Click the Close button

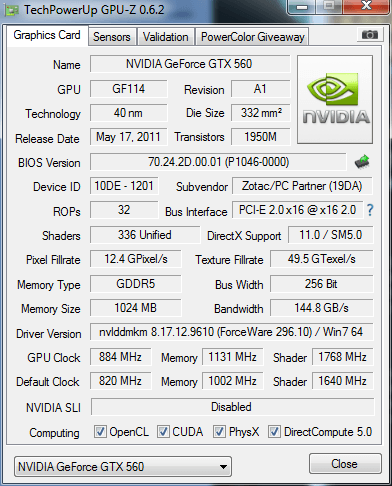pos(345,464)
